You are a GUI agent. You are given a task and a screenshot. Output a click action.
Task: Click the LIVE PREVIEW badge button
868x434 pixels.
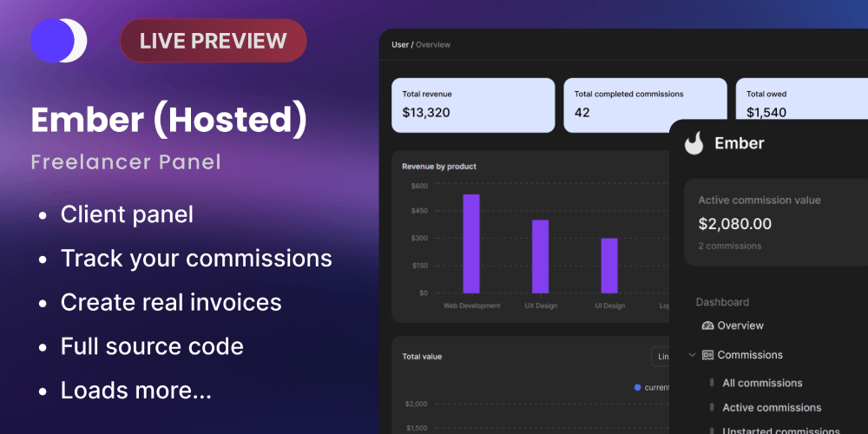[214, 41]
